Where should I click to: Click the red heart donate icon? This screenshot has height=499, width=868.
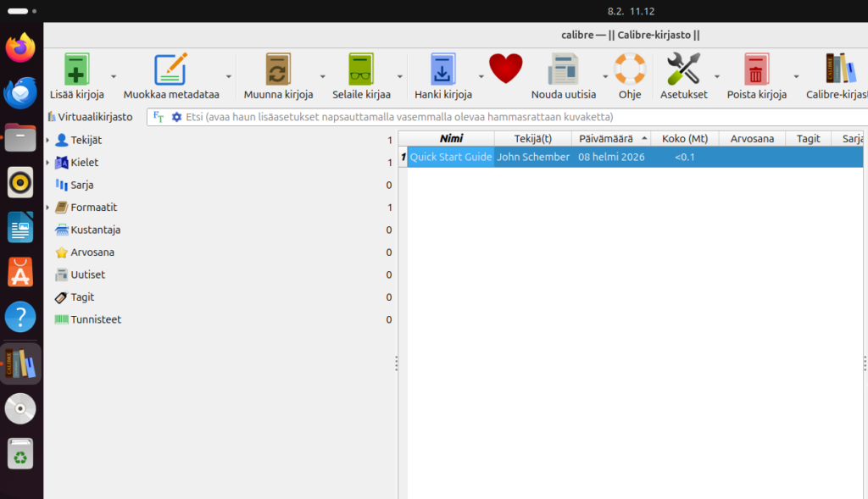pos(505,69)
